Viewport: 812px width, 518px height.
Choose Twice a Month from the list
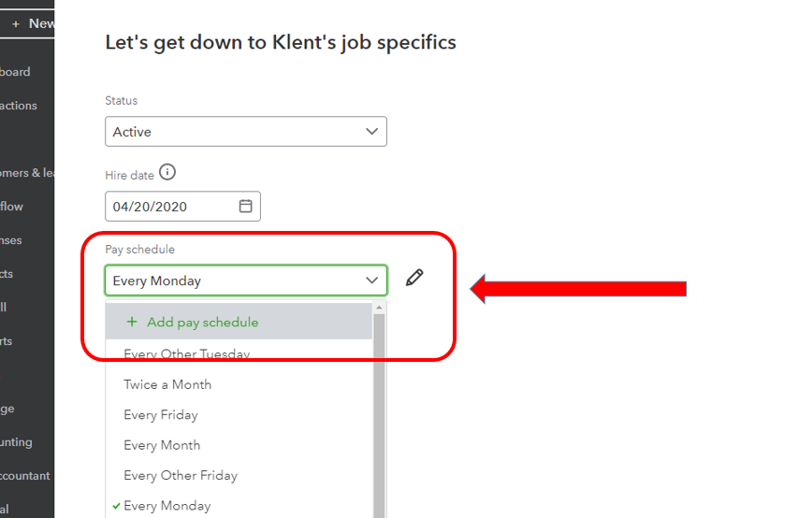tap(167, 384)
